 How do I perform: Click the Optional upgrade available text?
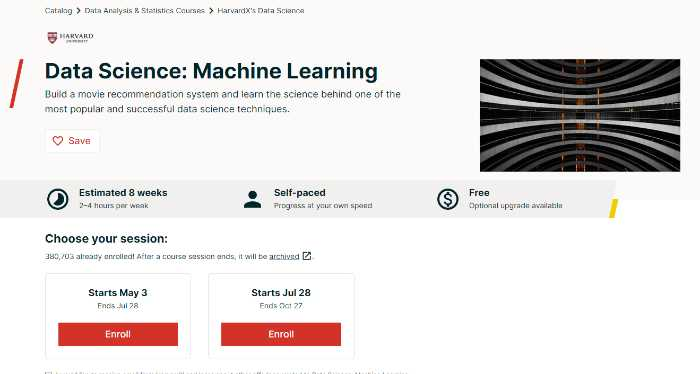click(x=516, y=206)
